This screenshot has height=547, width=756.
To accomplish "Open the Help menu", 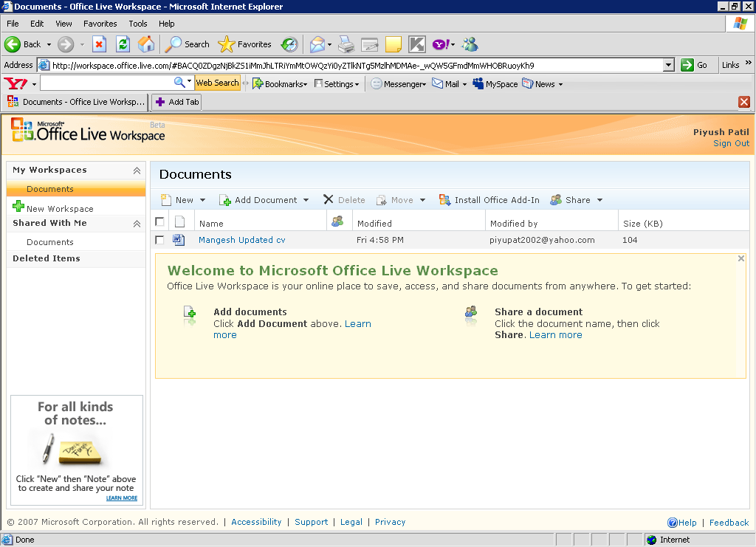I will [x=166, y=24].
